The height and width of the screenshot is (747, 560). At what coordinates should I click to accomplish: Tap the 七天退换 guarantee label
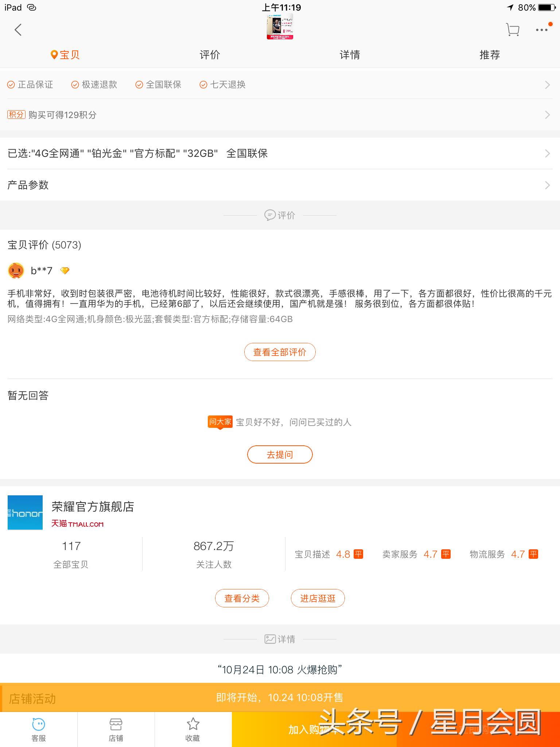tap(223, 85)
